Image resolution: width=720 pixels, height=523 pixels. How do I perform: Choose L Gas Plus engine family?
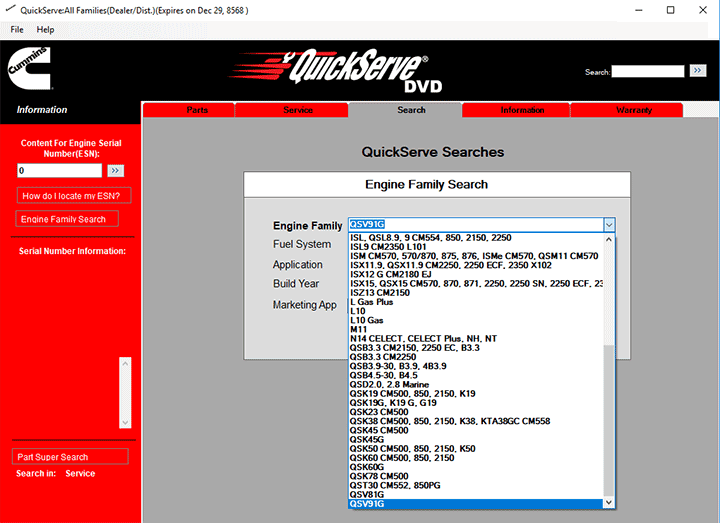372,302
